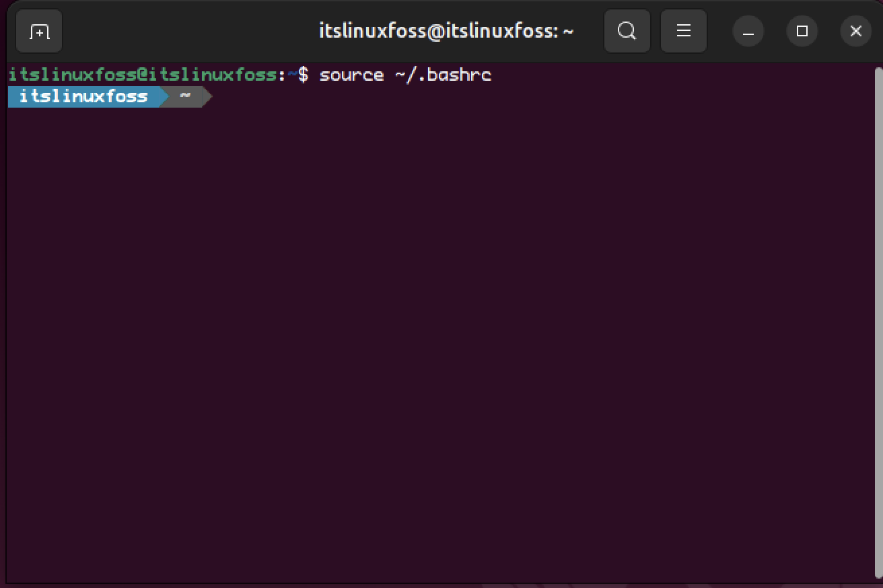This screenshot has height=588, width=883.
Task: Maximize the terminal window
Action: click(802, 31)
